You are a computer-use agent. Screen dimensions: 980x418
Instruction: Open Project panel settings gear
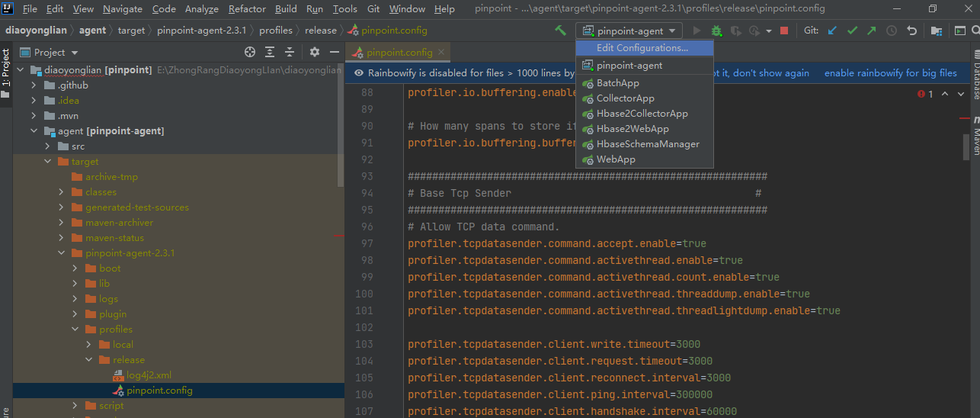(315, 52)
